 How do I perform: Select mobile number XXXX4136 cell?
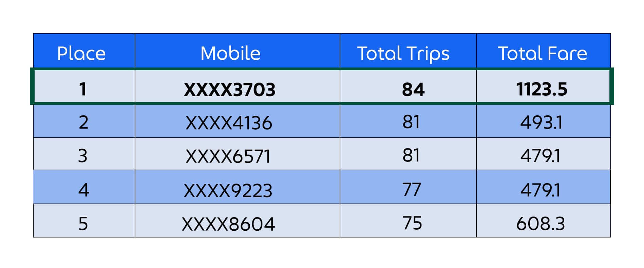point(238,121)
